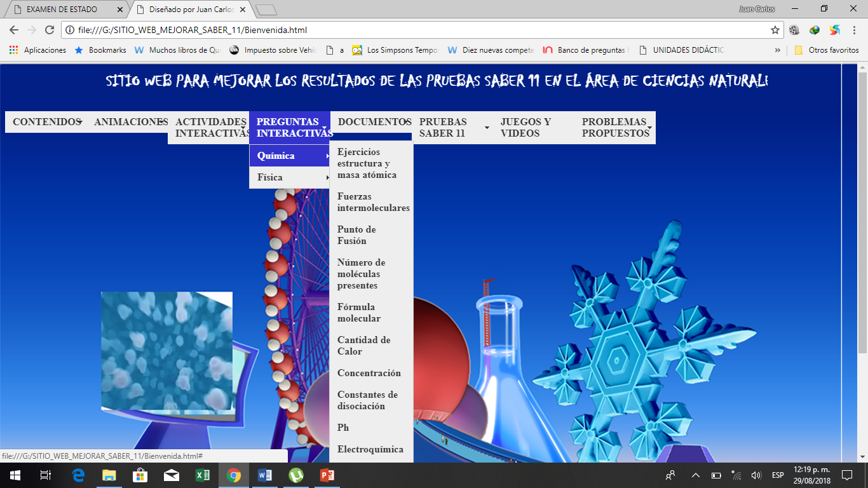Switch to the EXAMEN DE ESTADO tab
Image resolution: width=868 pixels, height=488 pixels.
[62, 10]
